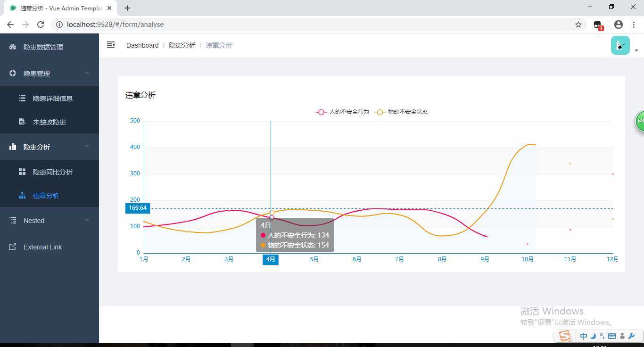Click the Sogou input method S icon

tap(565, 336)
